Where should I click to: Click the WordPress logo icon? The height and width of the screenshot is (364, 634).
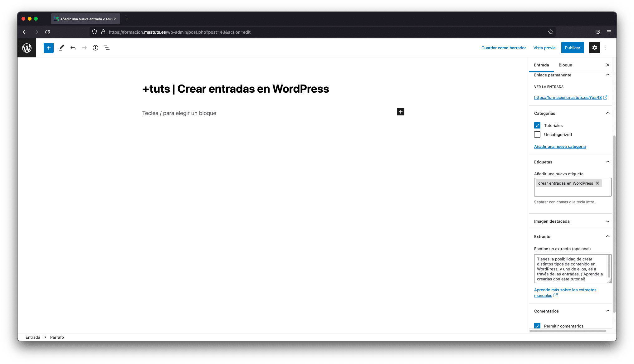click(x=27, y=48)
